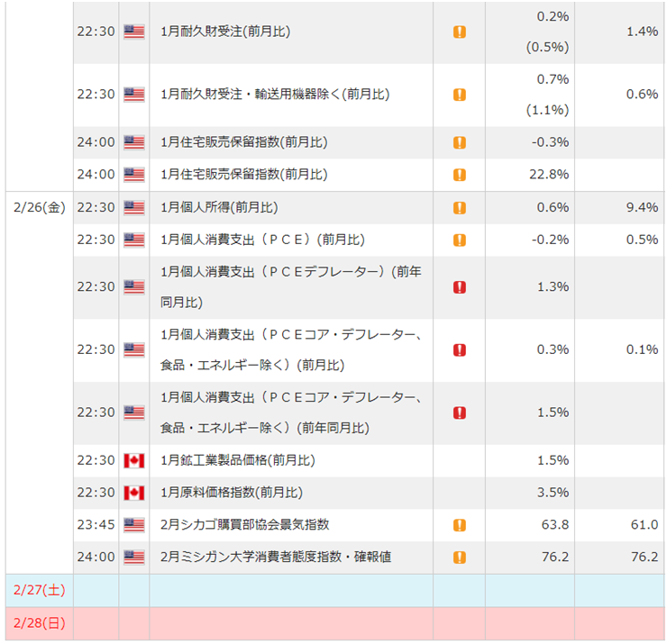667x644 pixels.
Task: Click the Canada flag beside 1月原料価格指数
Action: coord(134,493)
